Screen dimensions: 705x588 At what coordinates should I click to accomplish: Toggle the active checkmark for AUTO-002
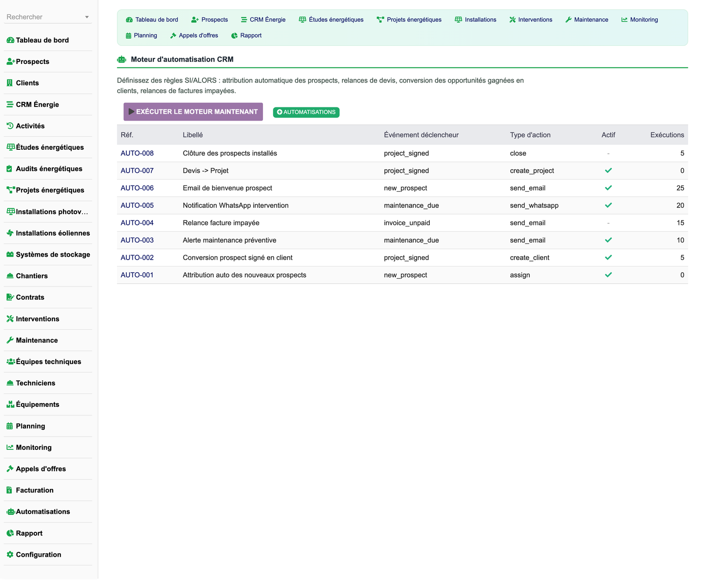(608, 258)
